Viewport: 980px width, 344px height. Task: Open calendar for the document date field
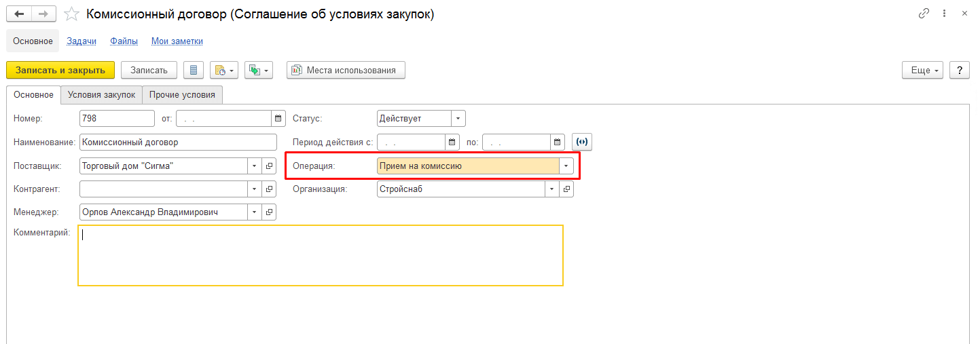click(x=278, y=119)
